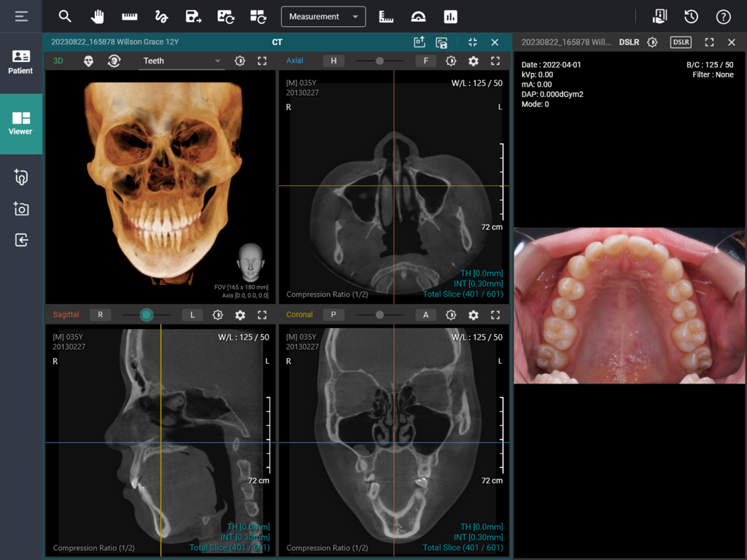
Task: Expand the hamburger menu
Action: coord(20,16)
